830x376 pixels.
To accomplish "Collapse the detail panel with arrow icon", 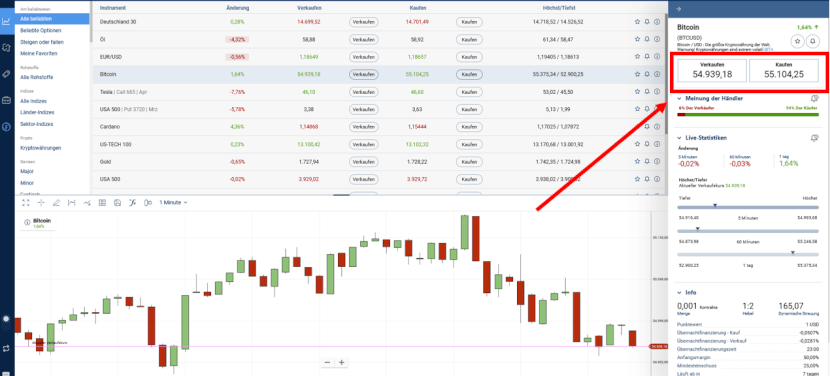I will [x=679, y=8].
